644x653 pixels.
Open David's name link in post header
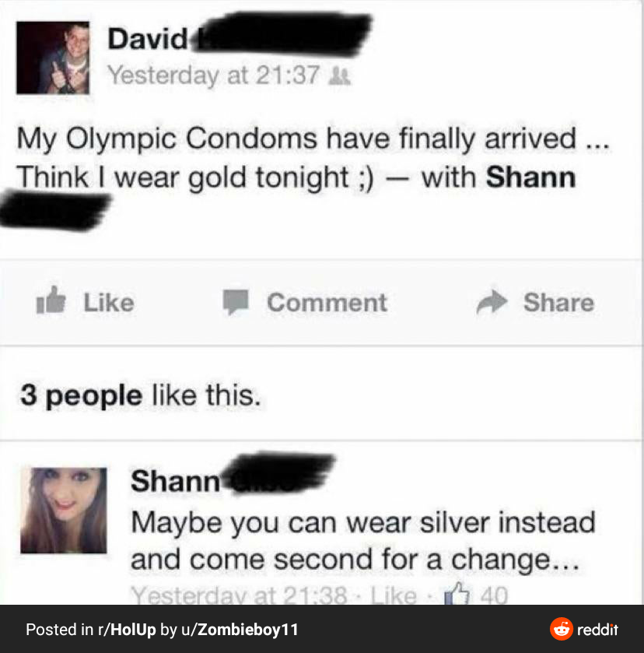click(x=148, y=39)
